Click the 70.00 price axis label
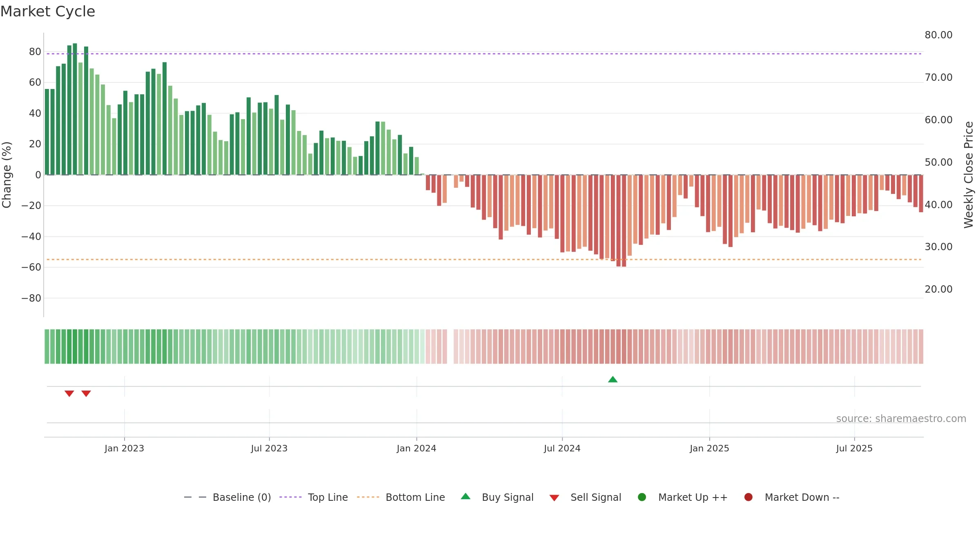This screenshot has height=551, width=980. pos(938,78)
